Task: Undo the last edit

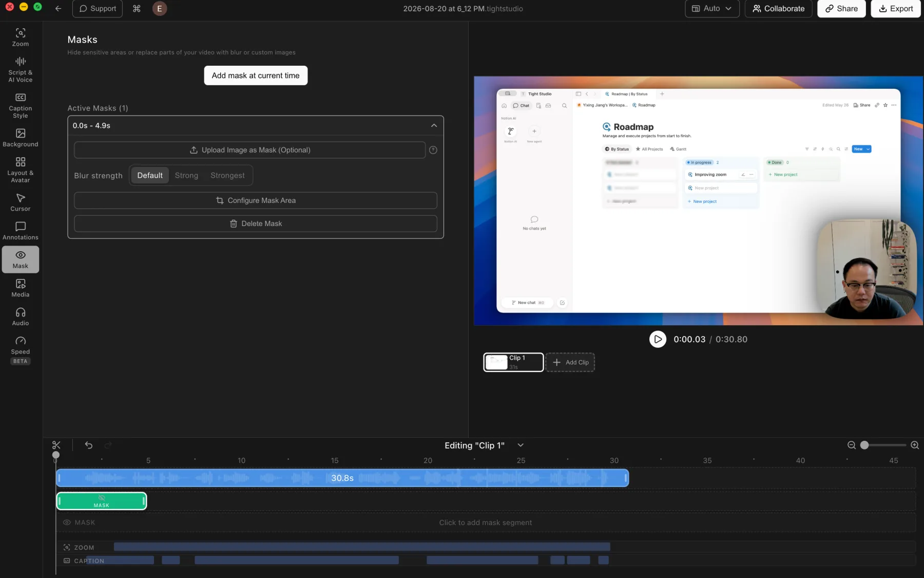Action: [89, 445]
